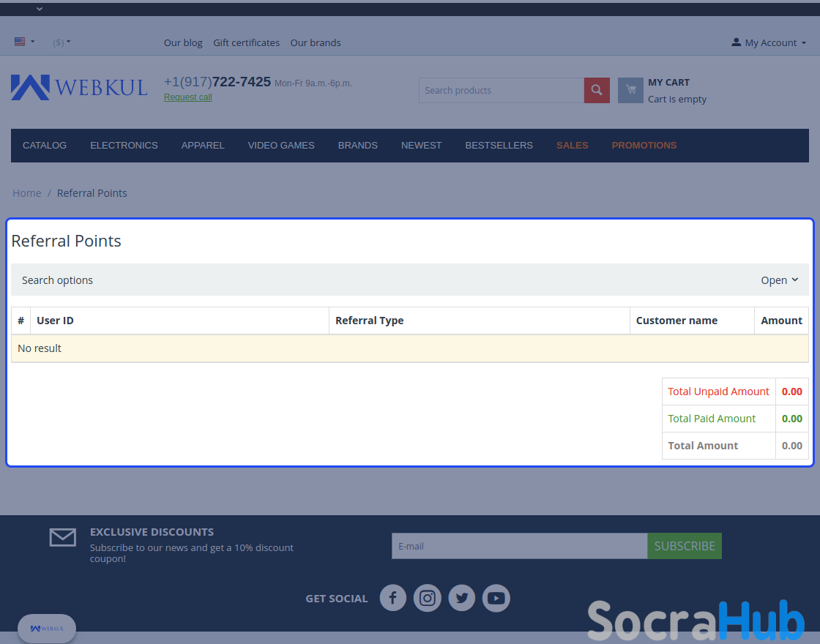The width and height of the screenshot is (820, 644).
Task: Open the Instagram social icon
Action: coord(428,597)
